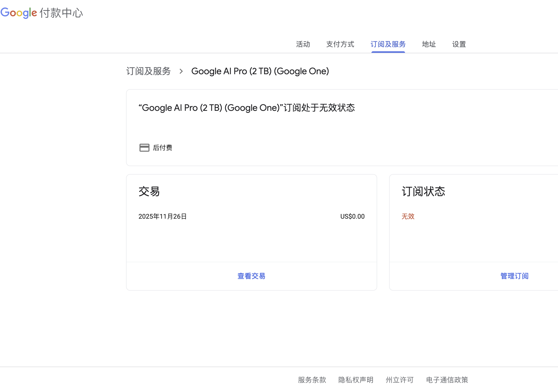
Task: Open the 州立许可 footer link
Action: pyautogui.click(x=400, y=380)
